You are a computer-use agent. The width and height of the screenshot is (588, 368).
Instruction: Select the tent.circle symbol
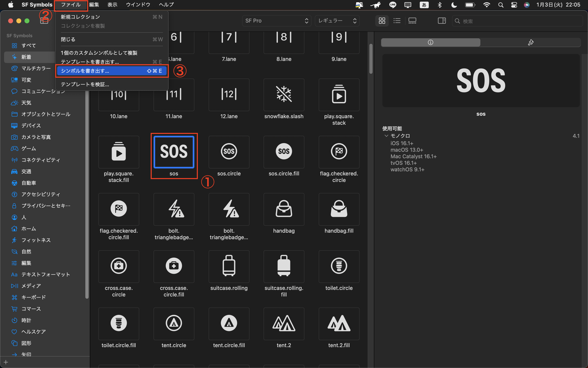(x=174, y=323)
